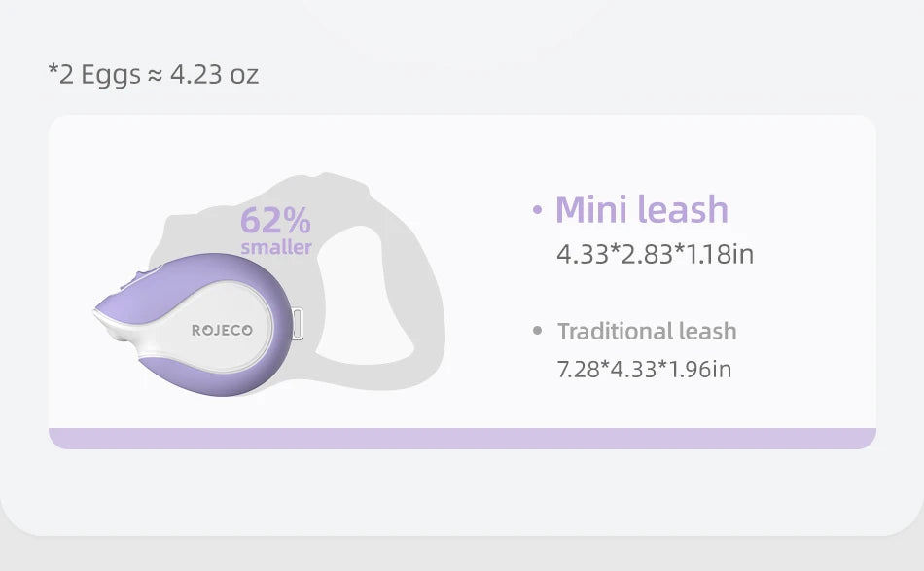
Task: Click the purple bar at the card bottom
Action: [x=462, y=439]
